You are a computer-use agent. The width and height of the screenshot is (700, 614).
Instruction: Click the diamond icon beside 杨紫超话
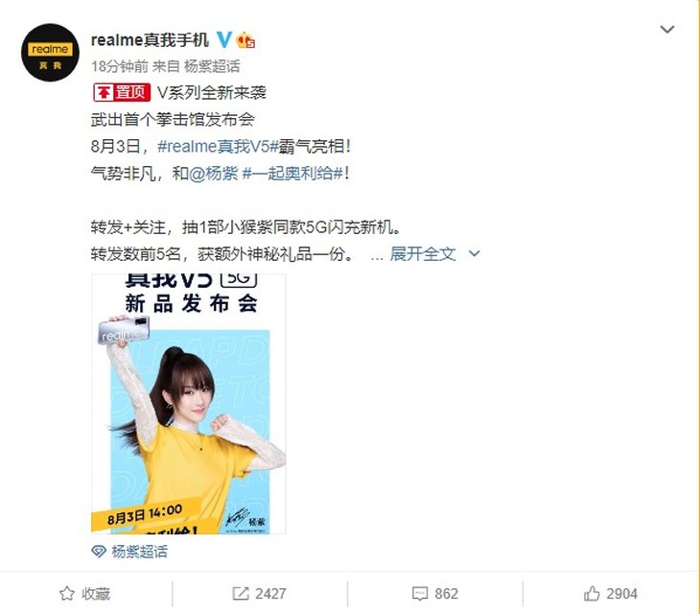(x=98, y=552)
